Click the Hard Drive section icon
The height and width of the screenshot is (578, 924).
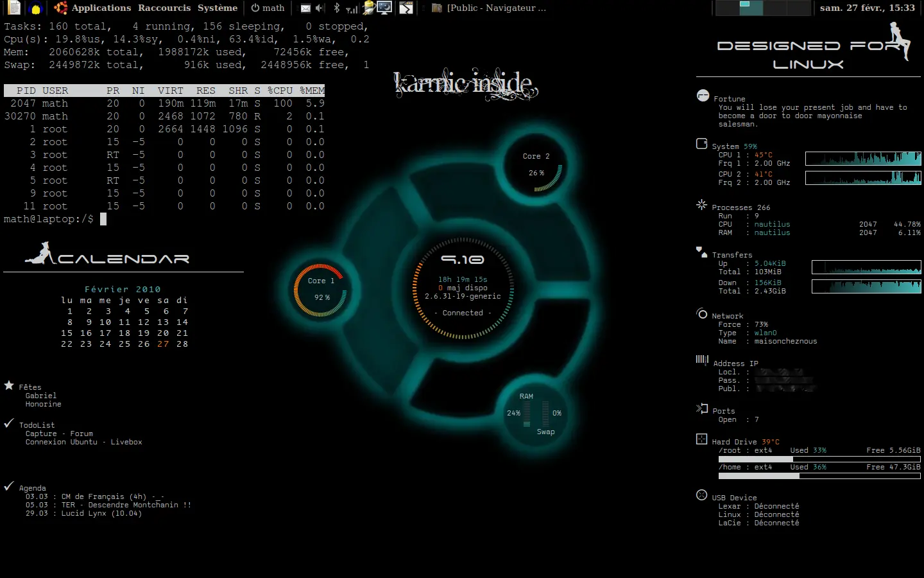click(701, 439)
